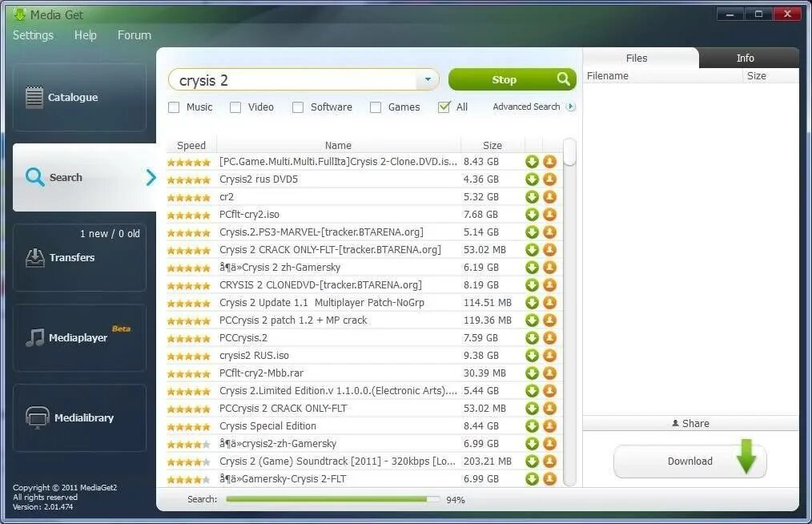This screenshot has height=524, width=812.
Task: Download Crysis.2.PS3-MARVEL torrent via green icon
Action: coord(532,232)
